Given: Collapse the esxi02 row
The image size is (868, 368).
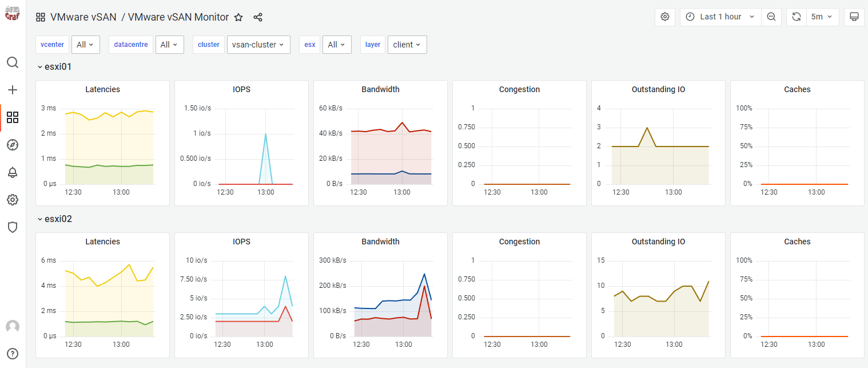Looking at the screenshot, I should pyautogui.click(x=55, y=219).
